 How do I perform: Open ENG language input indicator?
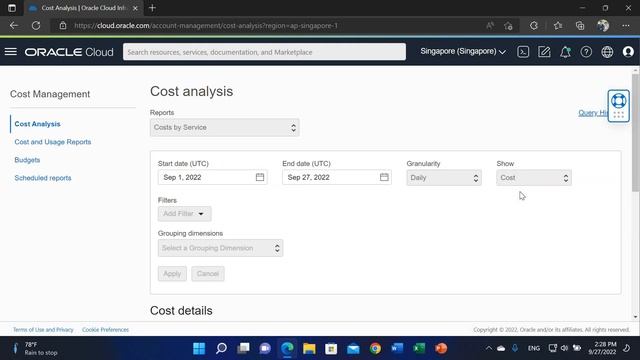point(533,348)
